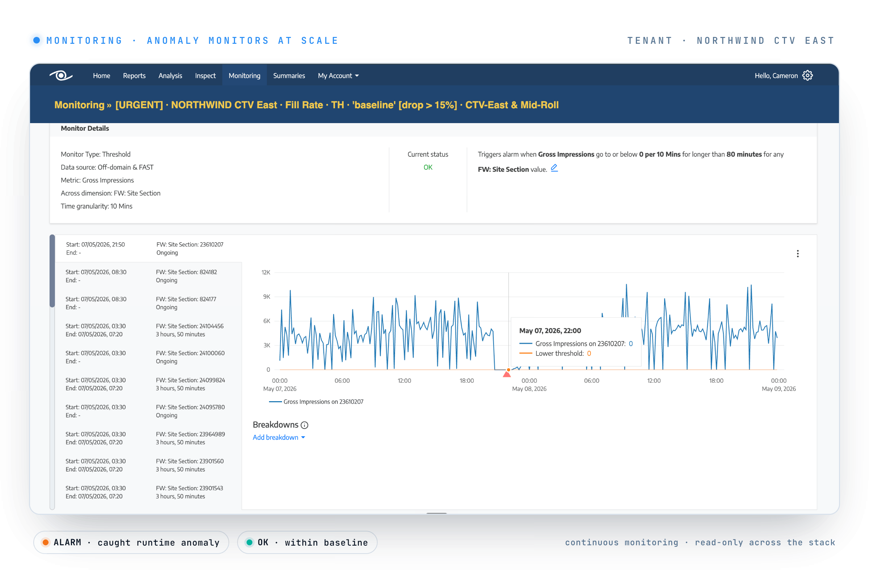Open settings gear next to Hello, Cameron
Screen dimensions: 869x588
pyautogui.click(x=807, y=76)
